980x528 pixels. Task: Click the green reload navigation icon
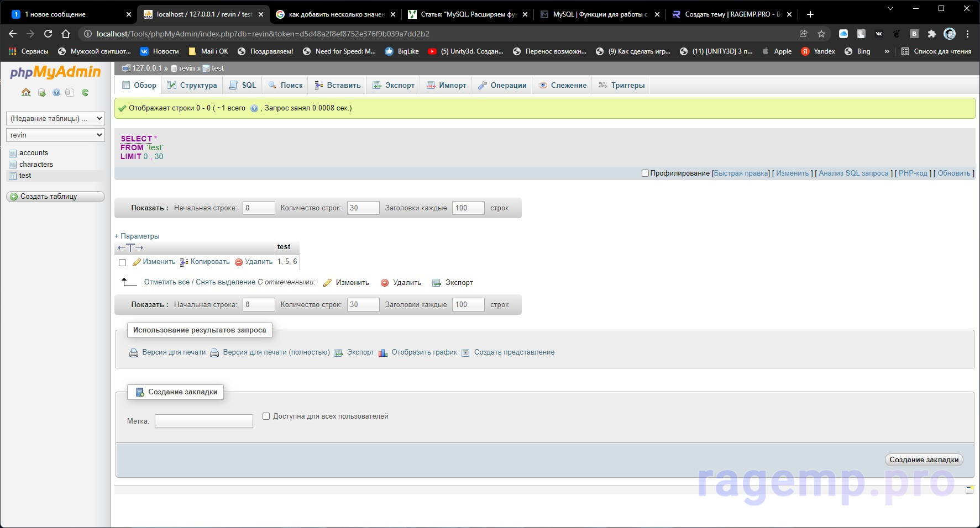click(85, 93)
